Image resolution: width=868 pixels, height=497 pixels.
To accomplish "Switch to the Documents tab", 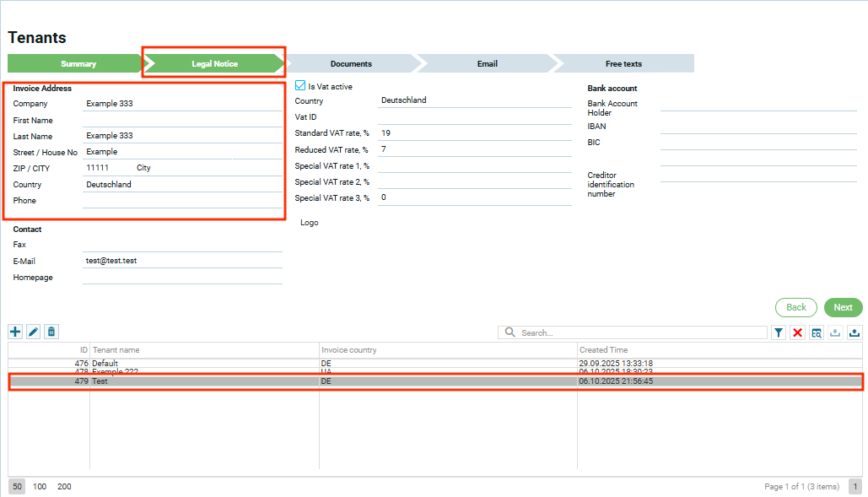I will 351,64.
